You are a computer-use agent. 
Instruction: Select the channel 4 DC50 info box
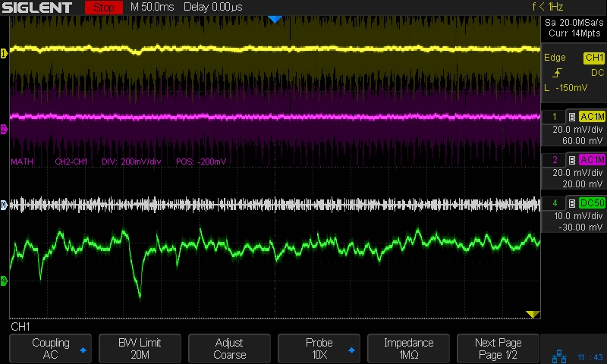[574, 215]
